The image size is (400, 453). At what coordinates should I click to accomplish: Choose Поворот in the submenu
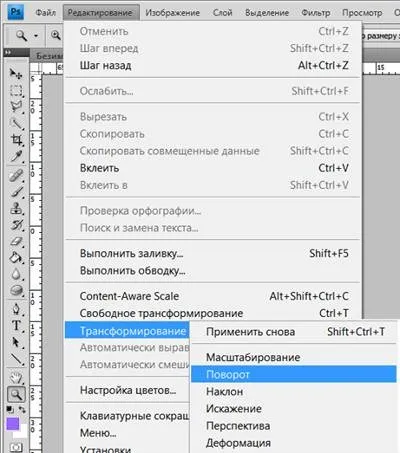(x=294, y=374)
